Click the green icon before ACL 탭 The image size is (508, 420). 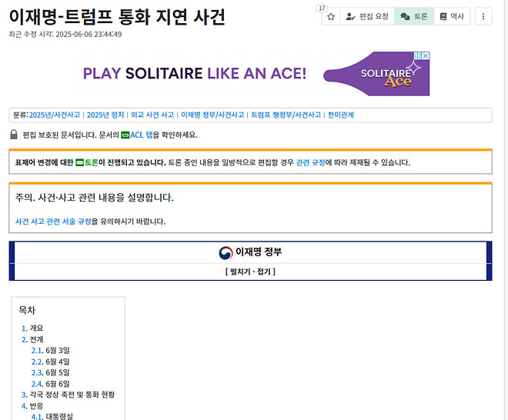tap(125, 135)
